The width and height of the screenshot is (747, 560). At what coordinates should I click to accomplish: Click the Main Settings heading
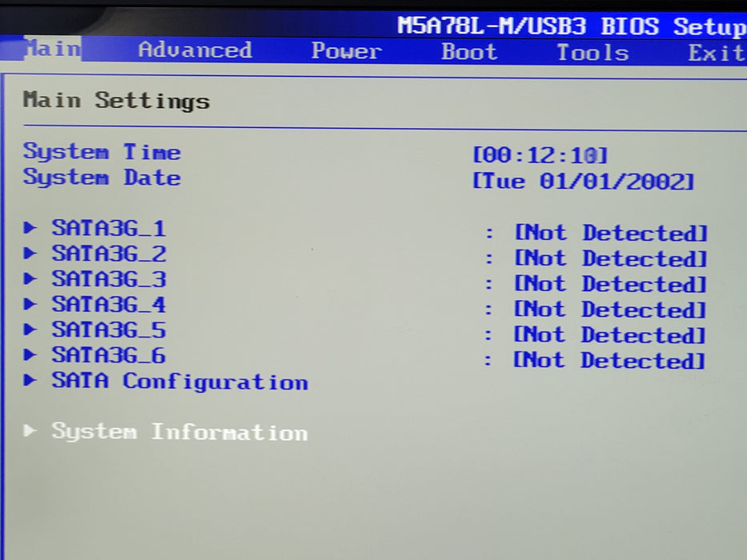coord(117,101)
